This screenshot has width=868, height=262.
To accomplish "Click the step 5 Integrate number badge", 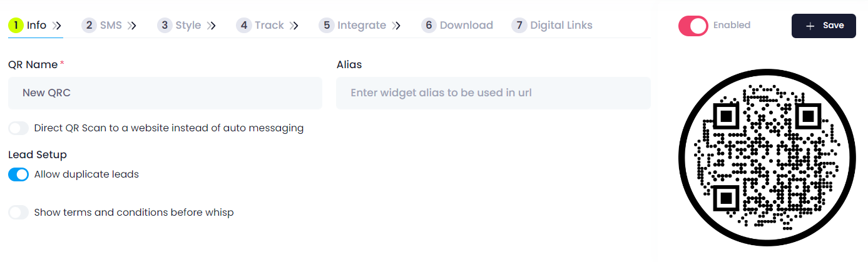I will (326, 26).
